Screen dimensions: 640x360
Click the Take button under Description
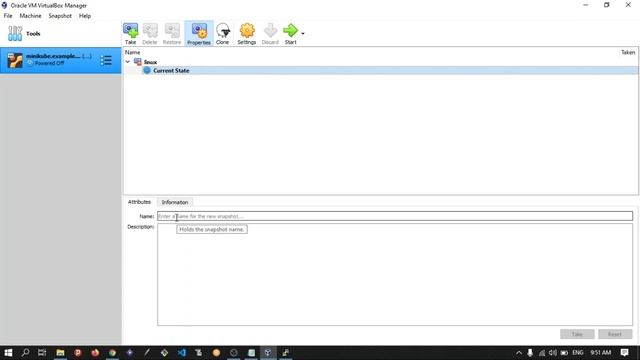(577, 334)
